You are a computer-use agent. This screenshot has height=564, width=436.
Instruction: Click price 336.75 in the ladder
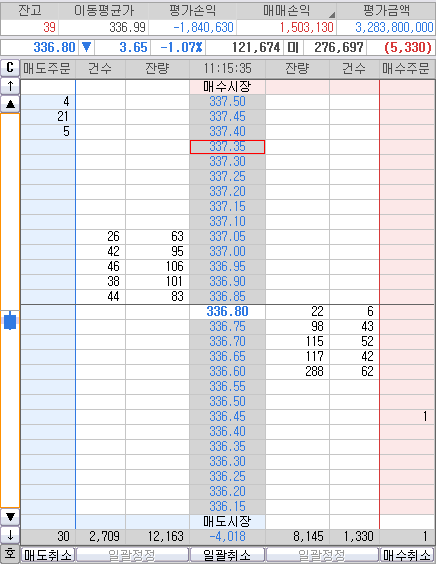click(227, 327)
